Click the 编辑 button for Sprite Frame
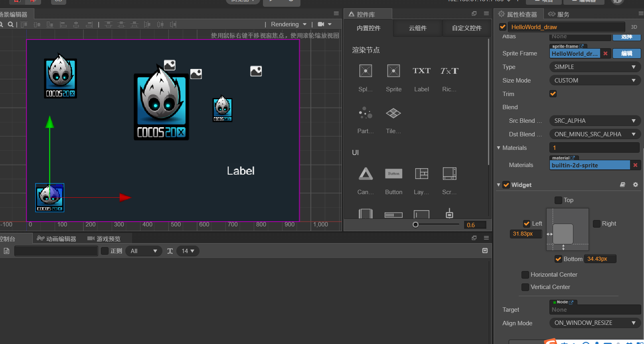644x344 pixels. tap(626, 53)
